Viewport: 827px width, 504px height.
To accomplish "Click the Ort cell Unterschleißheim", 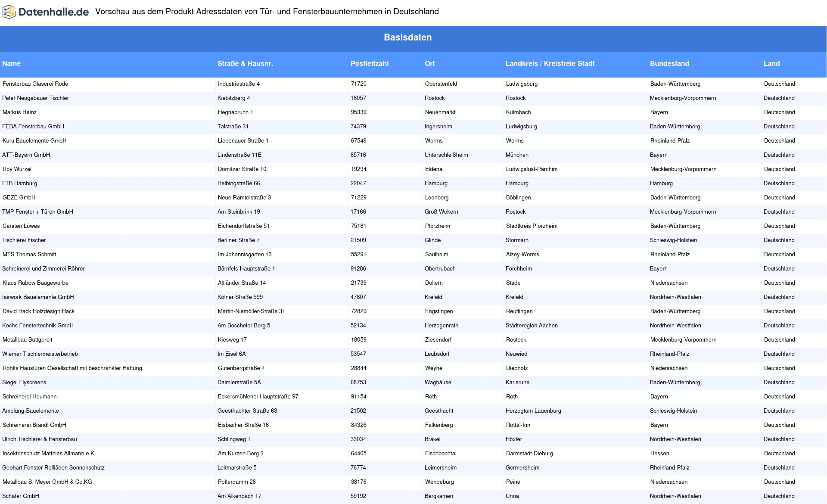I will [x=463, y=155].
